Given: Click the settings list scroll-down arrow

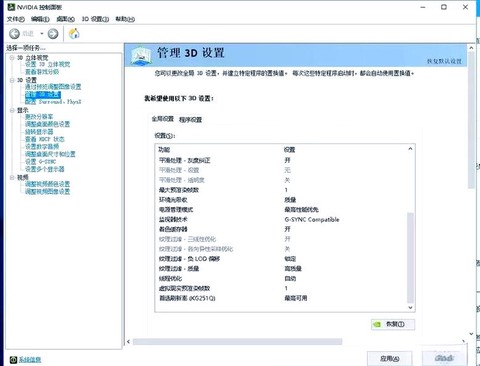Looking at the screenshot, I should [x=410, y=307].
